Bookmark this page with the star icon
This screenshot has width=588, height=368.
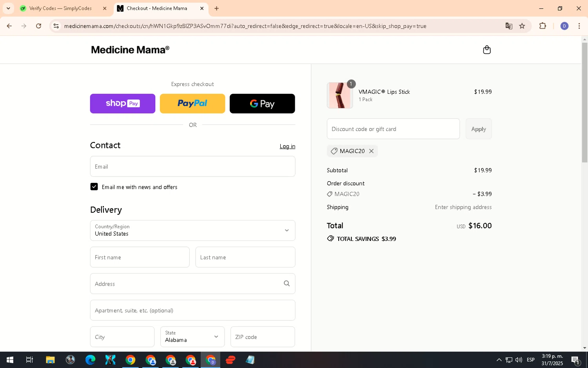click(x=522, y=26)
